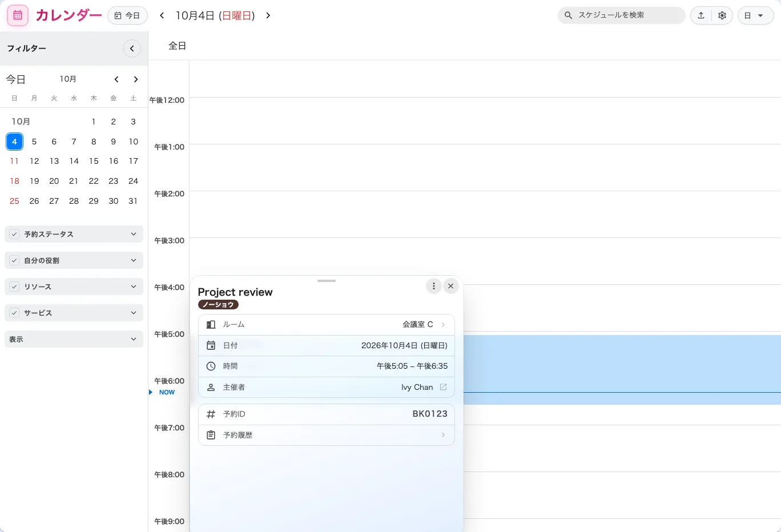Go to the previous day arrow
Viewport: 781px width, 532px height.
click(162, 15)
